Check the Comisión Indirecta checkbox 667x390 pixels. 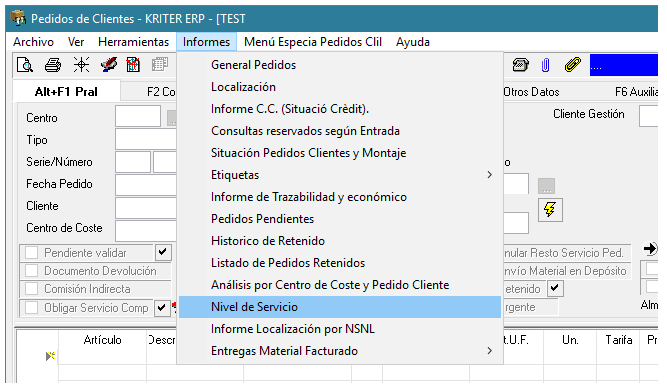(31, 289)
